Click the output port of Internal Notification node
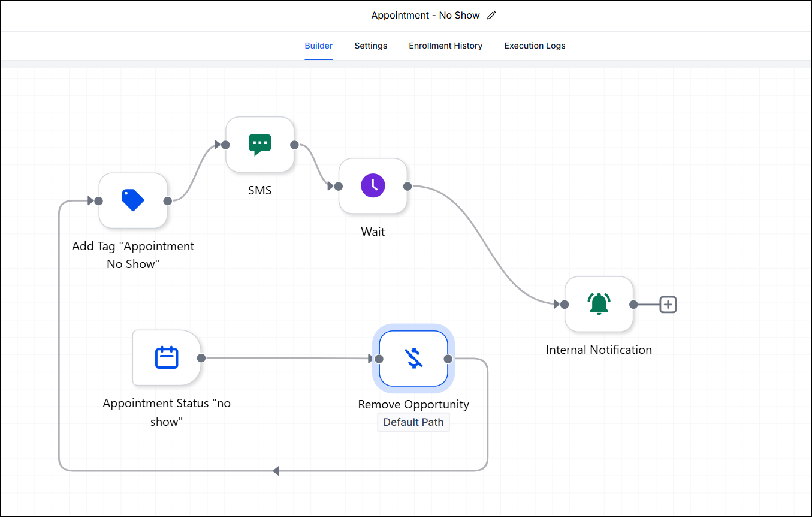The width and height of the screenshot is (812, 517). pyautogui.click(x=633, y=305)
